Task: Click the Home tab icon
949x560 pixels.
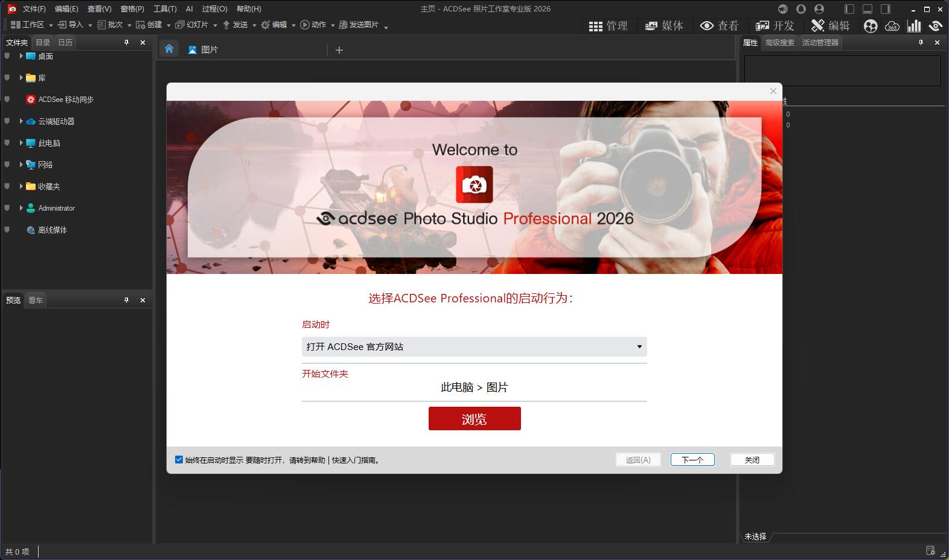Action: 169,49
